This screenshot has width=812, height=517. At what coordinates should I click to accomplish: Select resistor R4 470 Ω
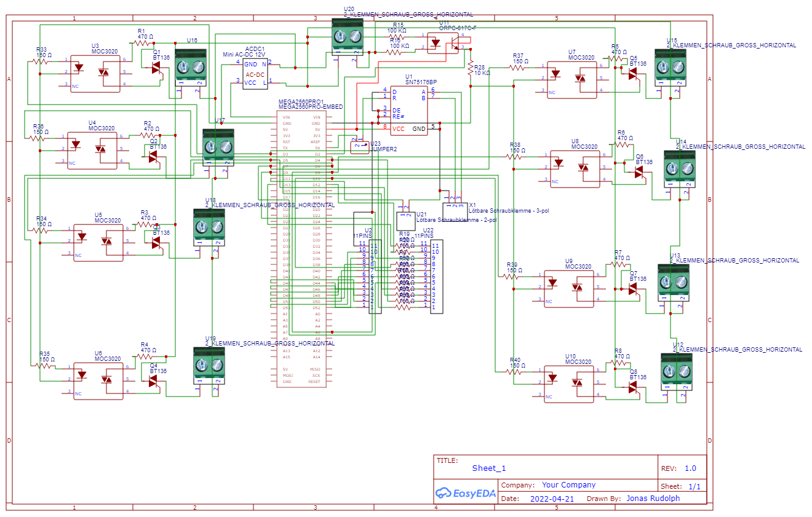[x=145, y=357]
